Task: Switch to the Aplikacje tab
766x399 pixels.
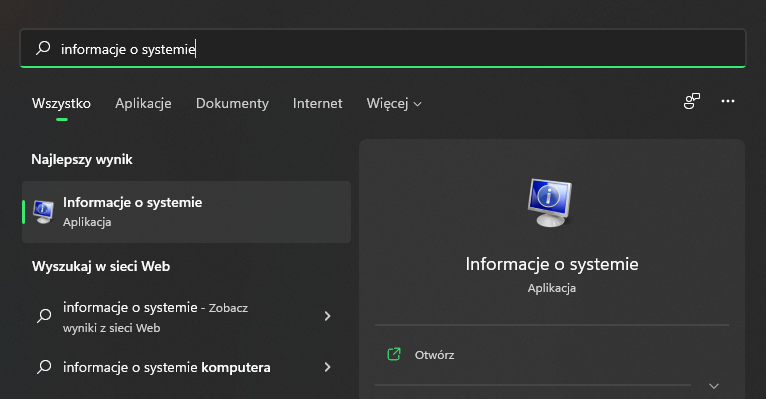Action: [x=143, y=104]
